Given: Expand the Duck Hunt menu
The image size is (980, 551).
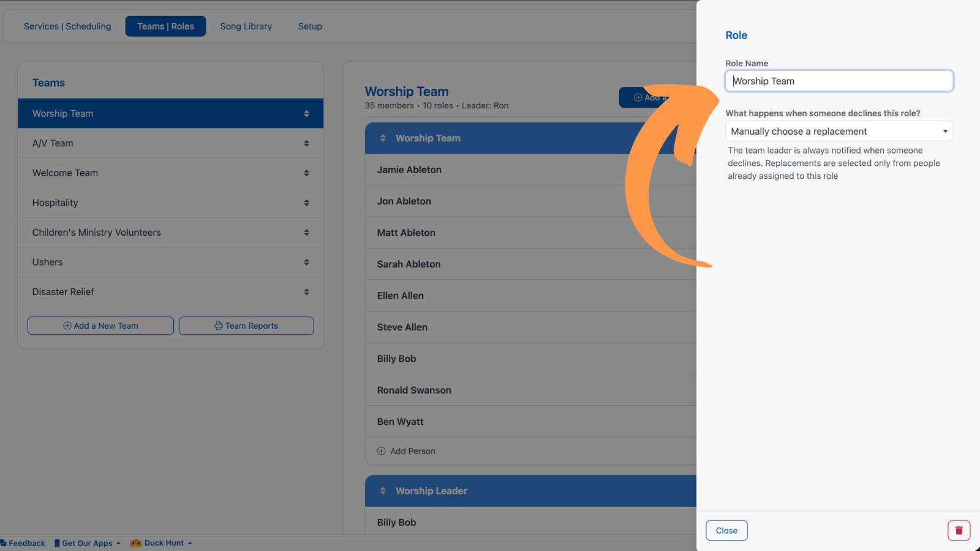Looking at the screenshot, I should click(x=190, y=543).
